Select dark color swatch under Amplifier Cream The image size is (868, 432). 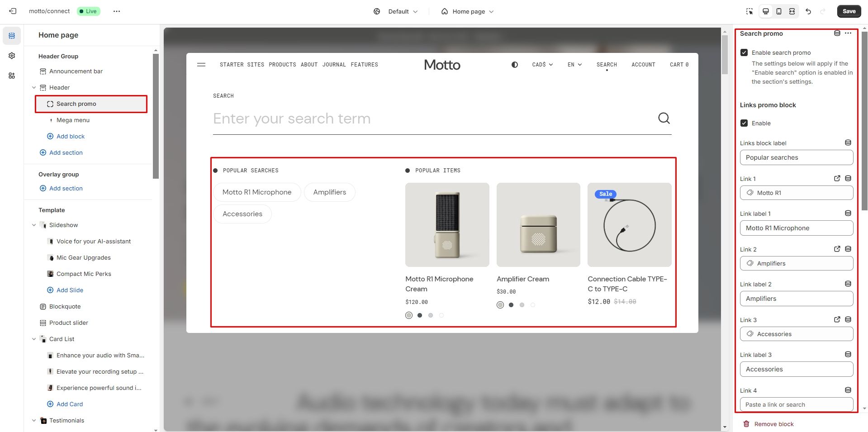point(511,305)
